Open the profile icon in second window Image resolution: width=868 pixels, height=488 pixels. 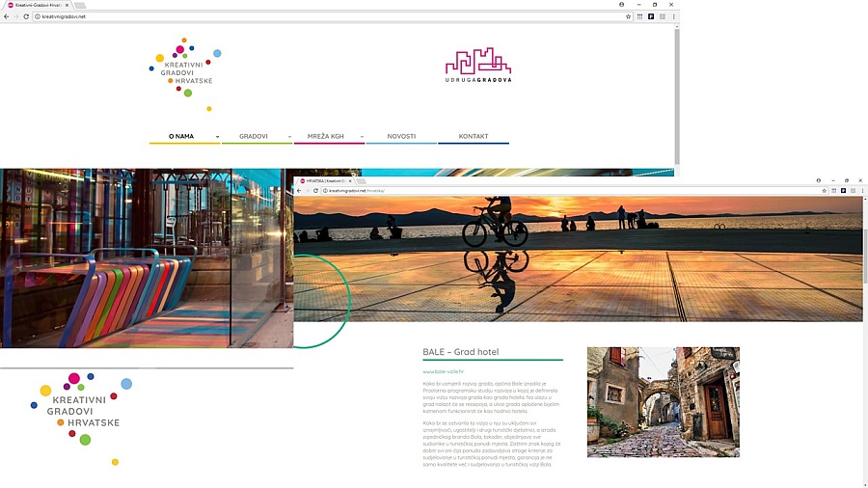pyautogui.click(x=818, y=180)
